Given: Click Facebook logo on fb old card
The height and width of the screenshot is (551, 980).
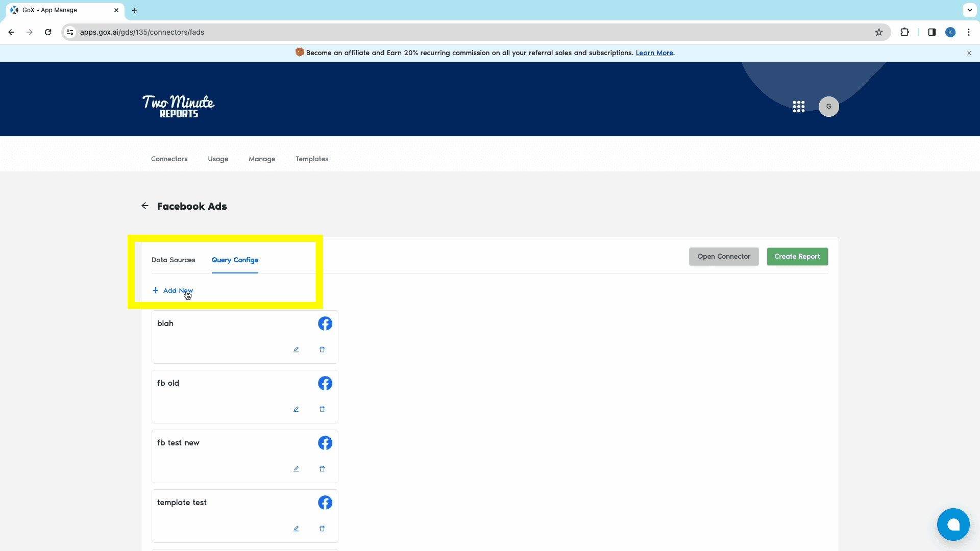Looking at the screenshot, I should point(325,383).
